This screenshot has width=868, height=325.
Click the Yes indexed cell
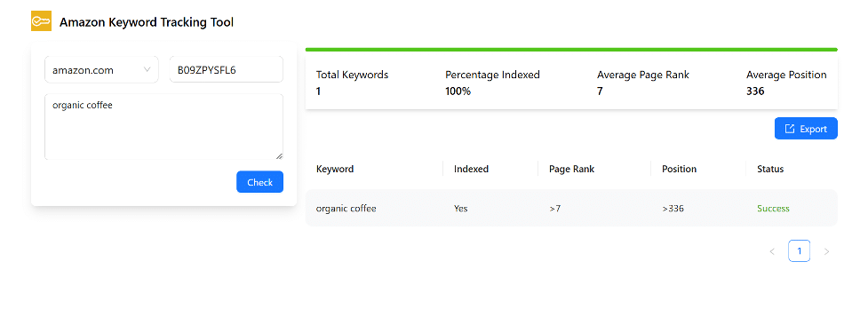[x=460, y=208]
